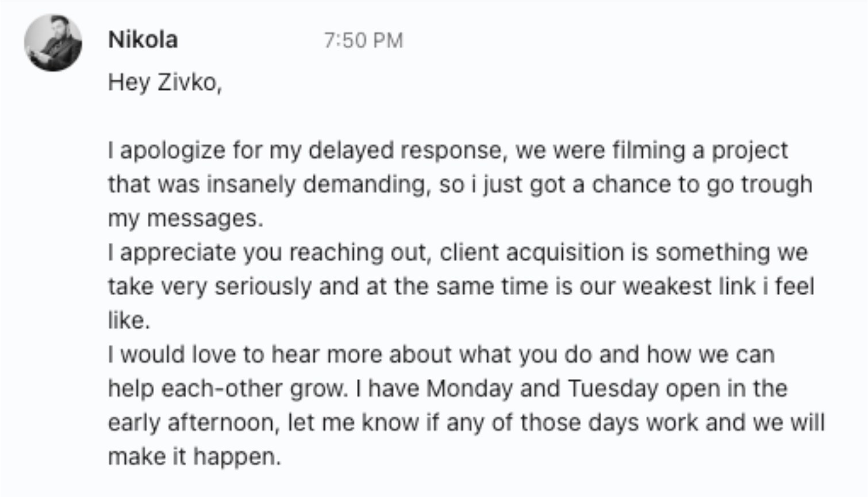868x497 pixels.
Task: Click the line starting "early afternoon, let me know"
Action: pos(466,422)
